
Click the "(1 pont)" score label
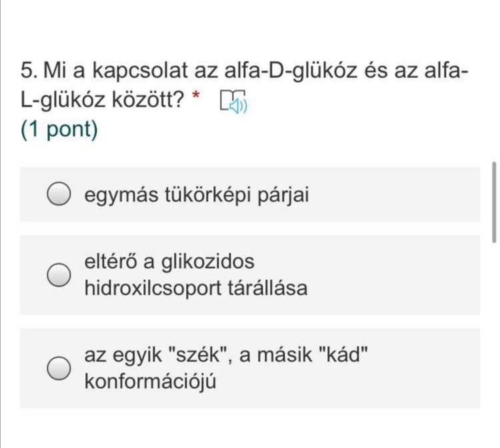click(59, 129)
